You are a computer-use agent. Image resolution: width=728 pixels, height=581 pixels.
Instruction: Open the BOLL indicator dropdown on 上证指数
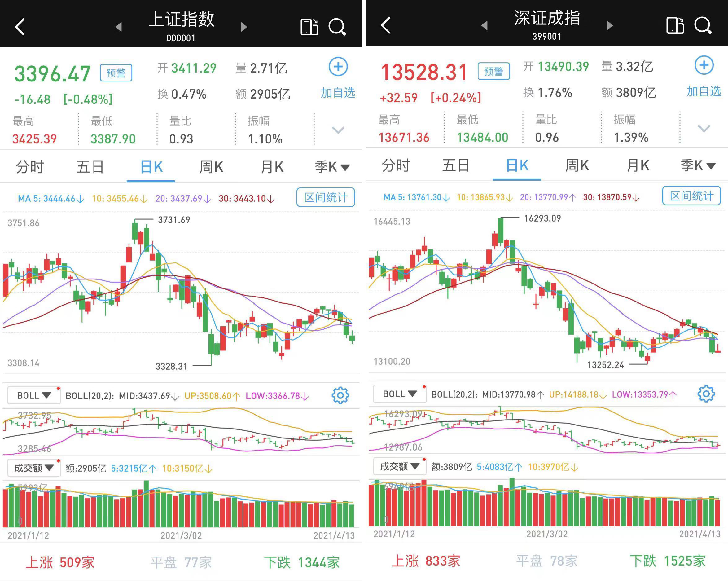click(x=34, y=395)
